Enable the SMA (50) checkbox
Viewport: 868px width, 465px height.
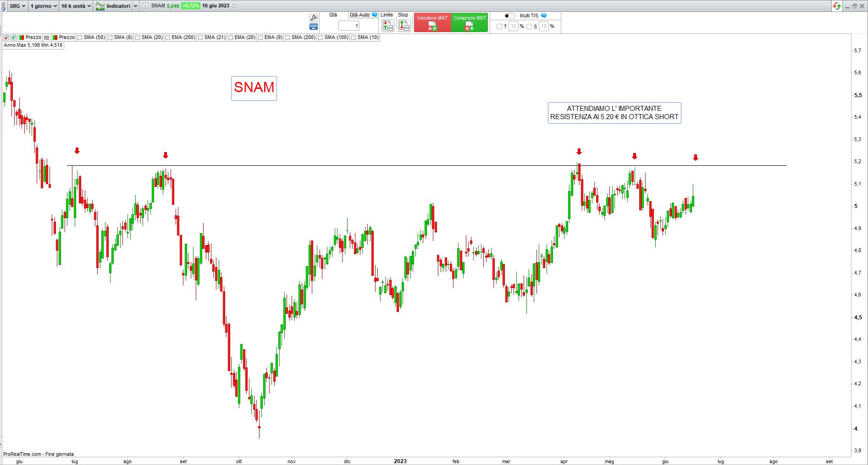80,38
